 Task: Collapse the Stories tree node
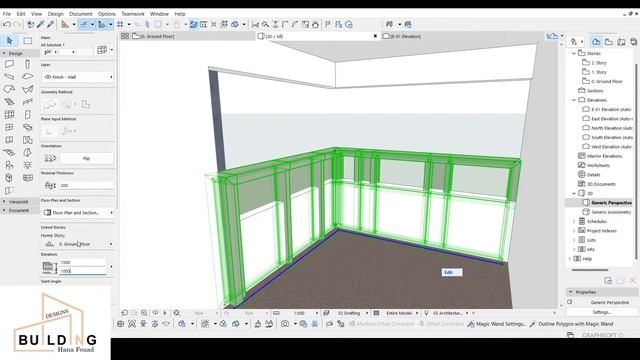coord(574,53)
